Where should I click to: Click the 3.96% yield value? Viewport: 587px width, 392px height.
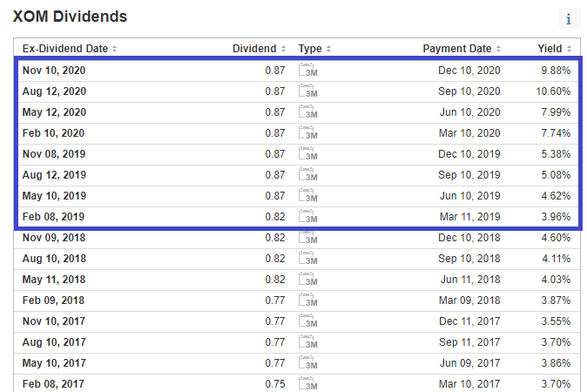[x=556, y=217]
